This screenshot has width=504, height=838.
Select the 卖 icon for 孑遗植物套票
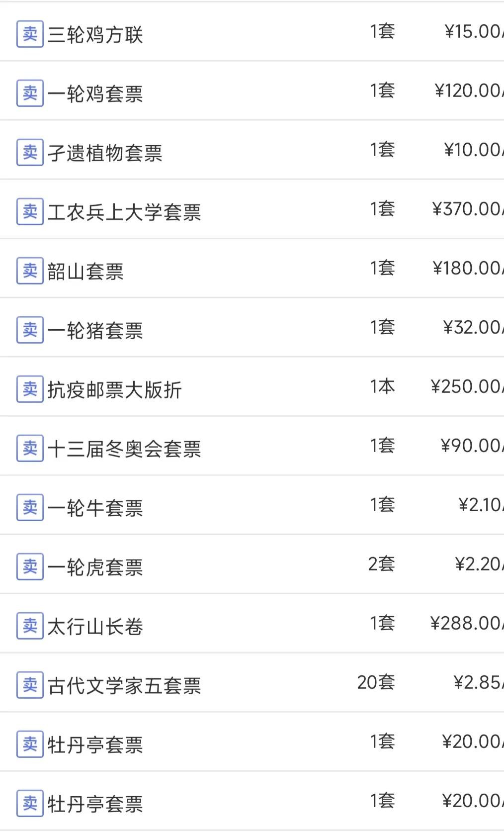[x=30, y=152]
